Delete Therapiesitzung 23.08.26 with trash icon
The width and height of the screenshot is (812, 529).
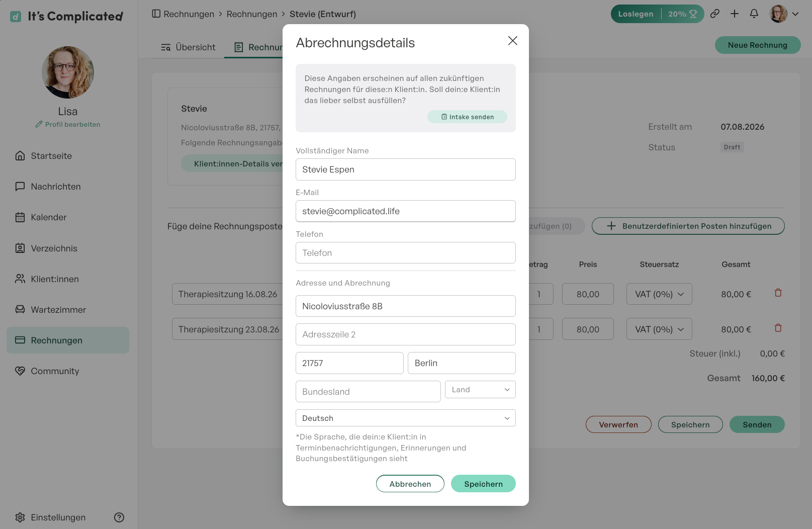point(778,328)
